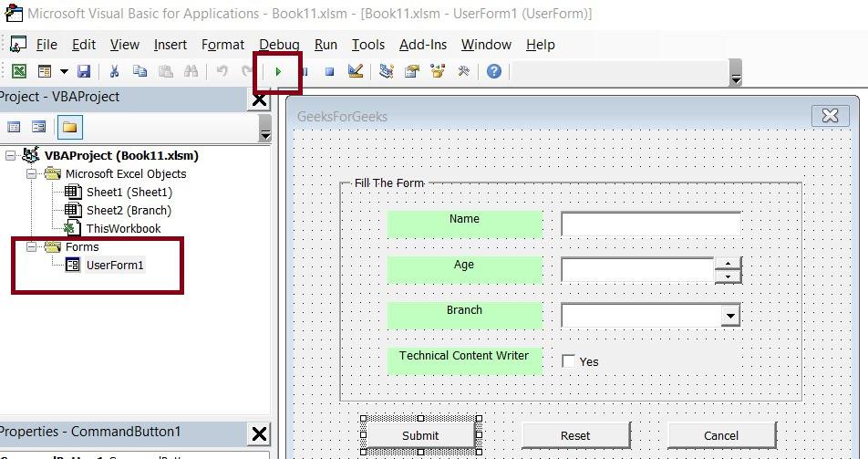Save the workbook with the floppy icon
The width and height of the screenshot is (868, 459).
(x=84, y=71)
